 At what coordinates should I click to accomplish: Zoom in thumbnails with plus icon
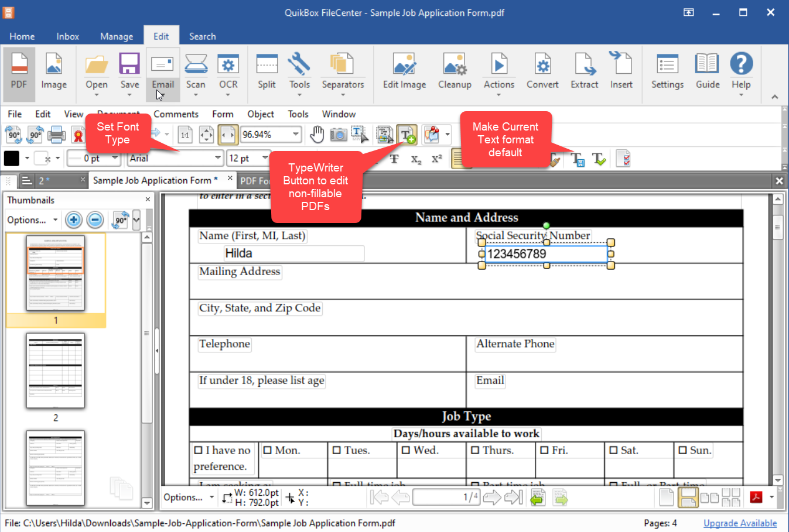pyautogui.click(x=74, y=220)
